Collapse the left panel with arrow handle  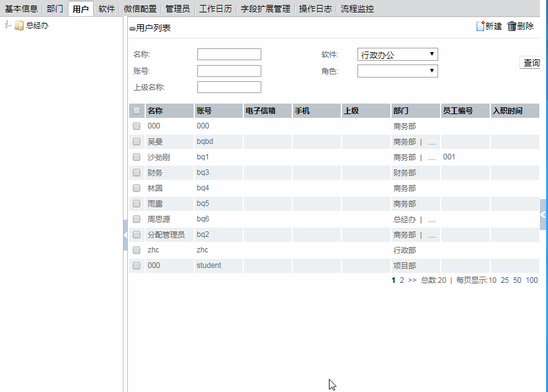(x=125, y=234)
